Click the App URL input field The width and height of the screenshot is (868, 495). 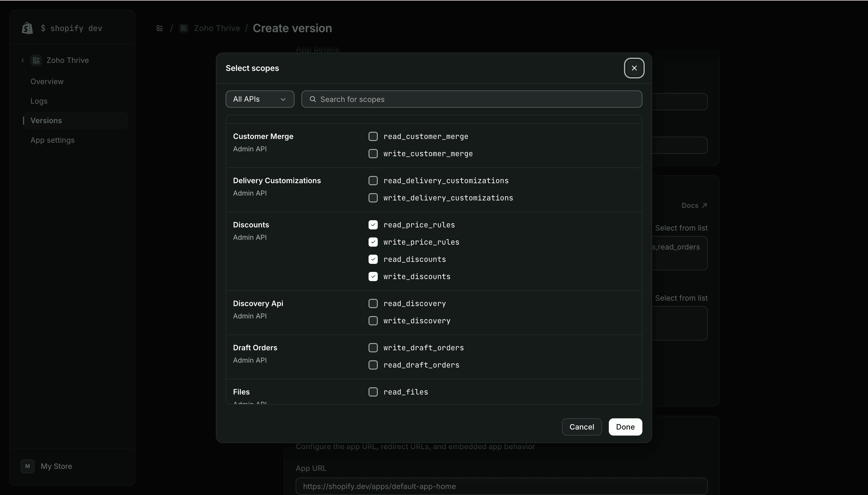pos(501,486)
